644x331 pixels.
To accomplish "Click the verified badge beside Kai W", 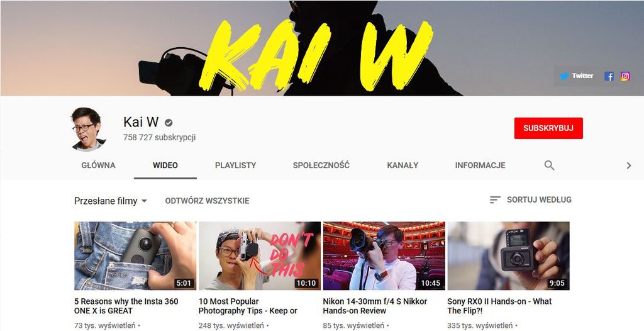I will click(169, 123).
